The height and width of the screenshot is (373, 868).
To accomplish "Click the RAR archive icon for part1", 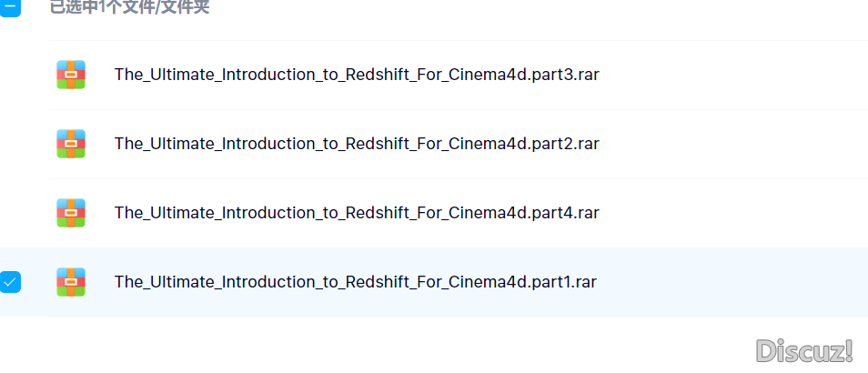I will 71,282.
